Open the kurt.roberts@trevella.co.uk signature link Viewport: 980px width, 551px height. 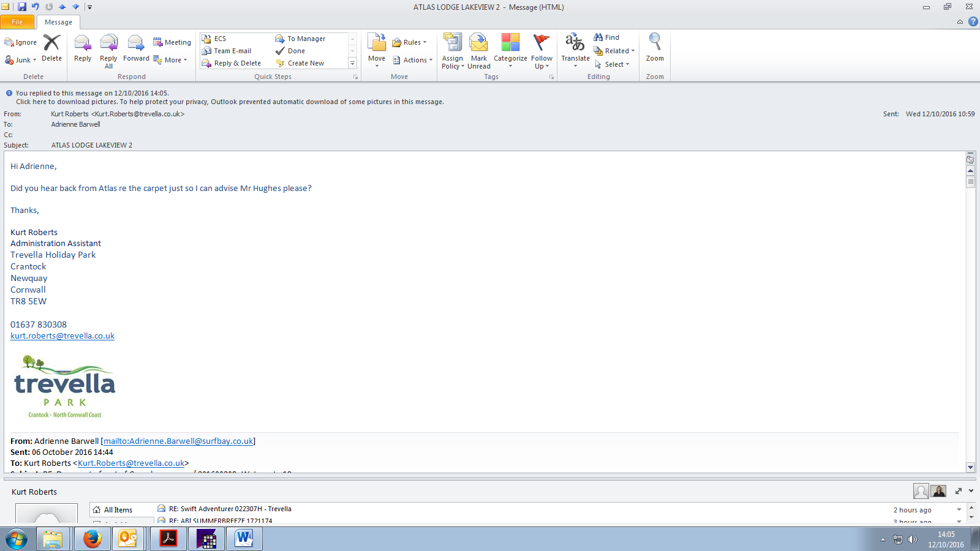click(x=62, y=335)
